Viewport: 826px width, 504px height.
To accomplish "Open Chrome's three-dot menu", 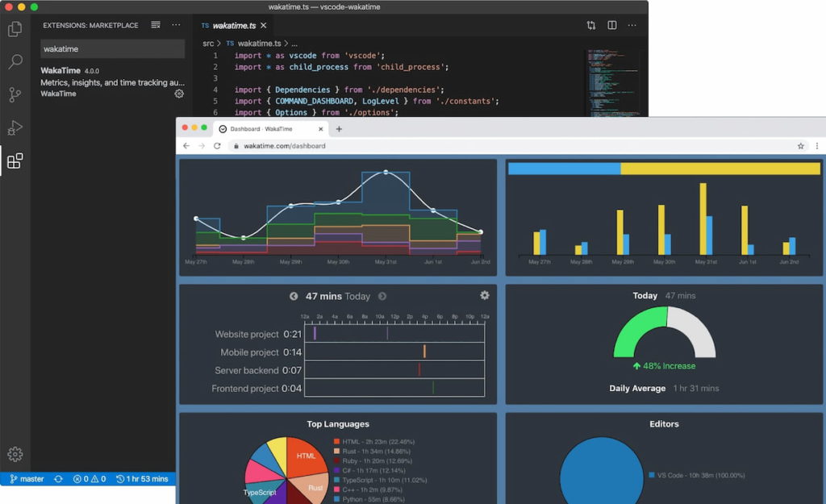I will pyautogui.click(x=818, y=146).
